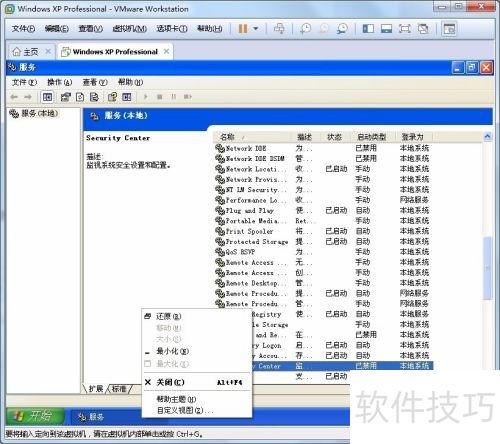Choose 自定义视图(Z)... from the context menu
The height and width of the screenshot is (444, 500).
point(197,410)
